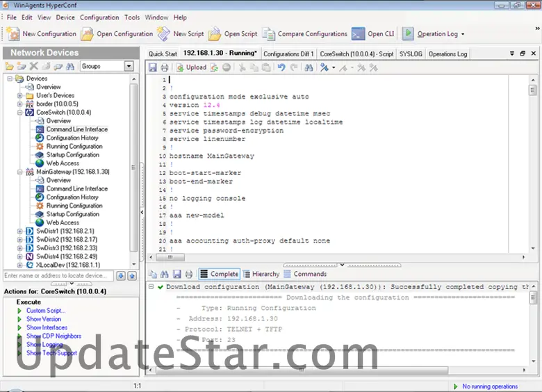The image size is (542, 392).
Task: Click the Cut scissors icon in editor toolbar
Action: [x=243, y=67]
